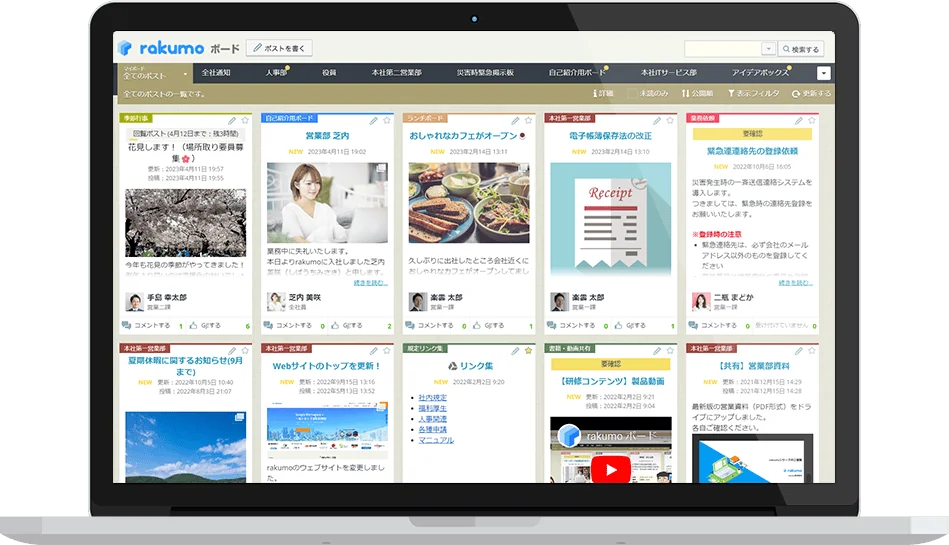Edit the 電子帳簿保存法の改正 post pencil icon
Image resolution: width=949 pixels, height=545 pixels.
[657, 121]
